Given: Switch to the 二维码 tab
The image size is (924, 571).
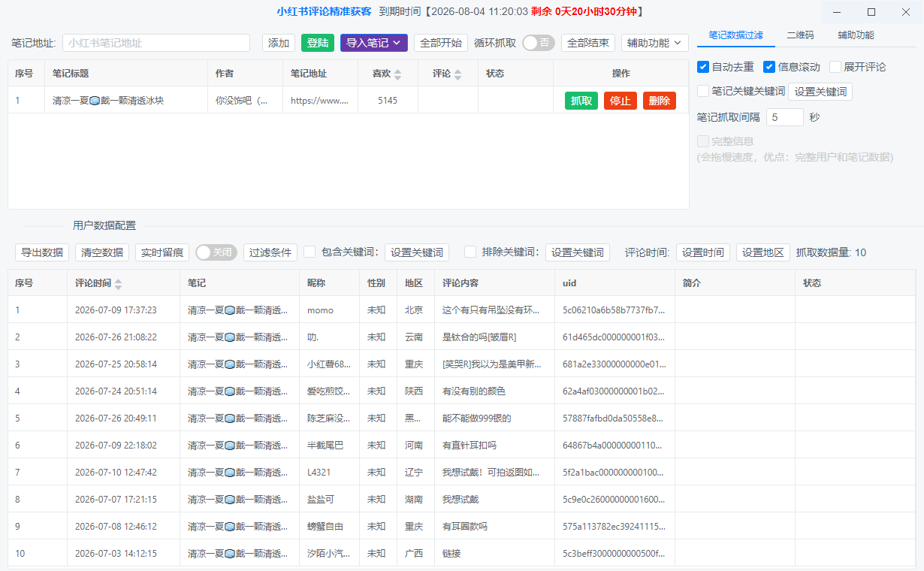Looking at the screenshot, I should 800,35.
